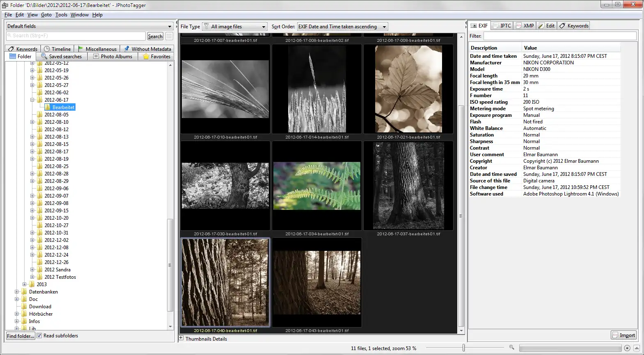Viewport: 644px width, 355px height.
Task: Click the zoom magnifier icon in status bar
Action: [x=512, y=347]
